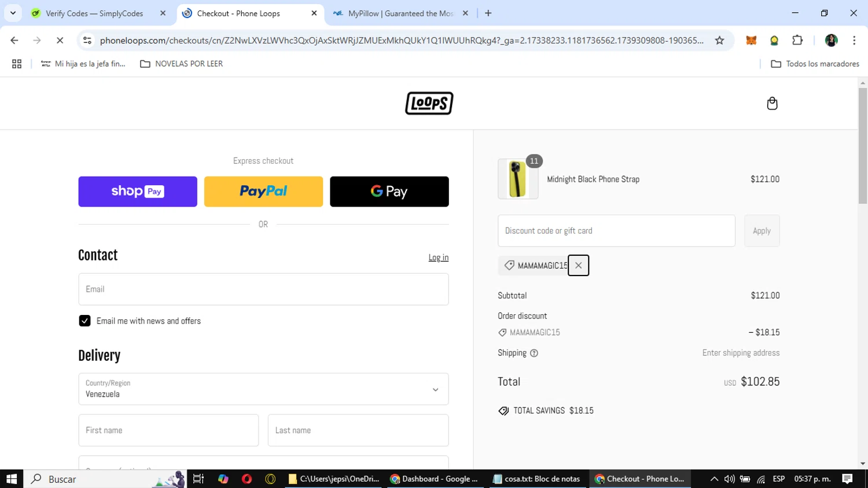This screenshot has width=868, height=488.
Task: Focus the Email input field
Action: click(x=263, y=289)
